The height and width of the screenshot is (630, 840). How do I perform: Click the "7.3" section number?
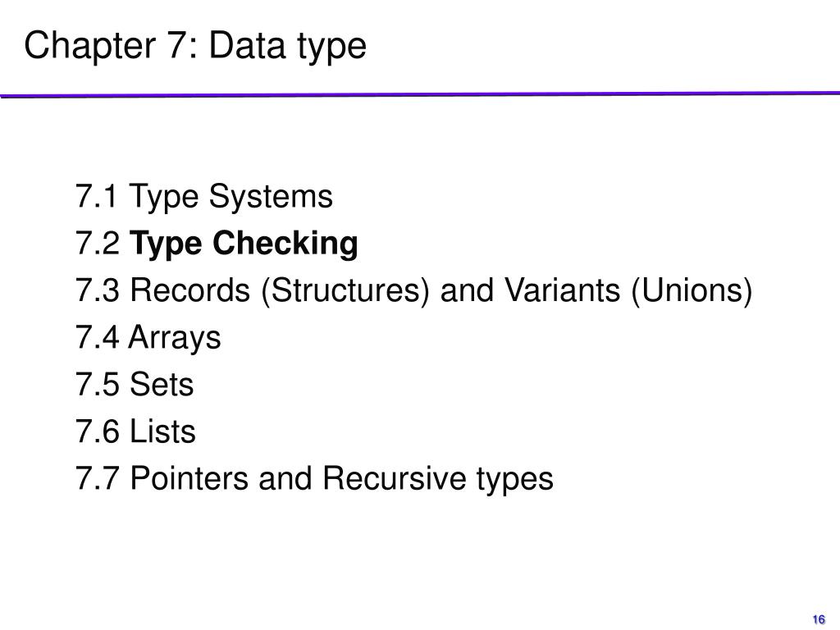point(98,290)
